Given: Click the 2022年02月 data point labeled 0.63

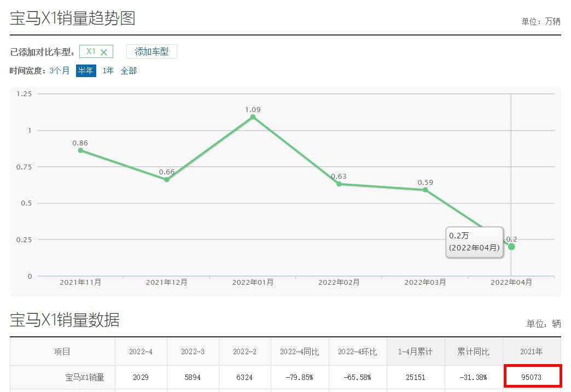Looking at the screenshot, I should tap(339, 184).
